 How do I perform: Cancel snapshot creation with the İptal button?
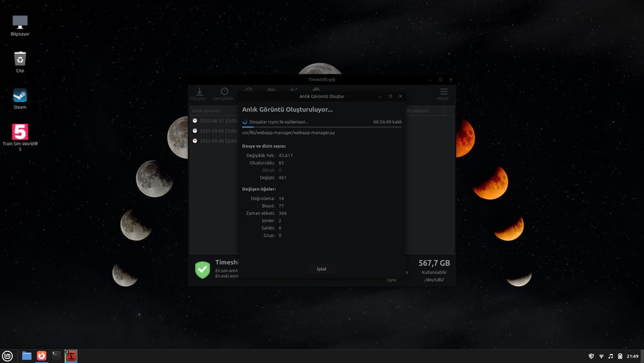(321, 269)
